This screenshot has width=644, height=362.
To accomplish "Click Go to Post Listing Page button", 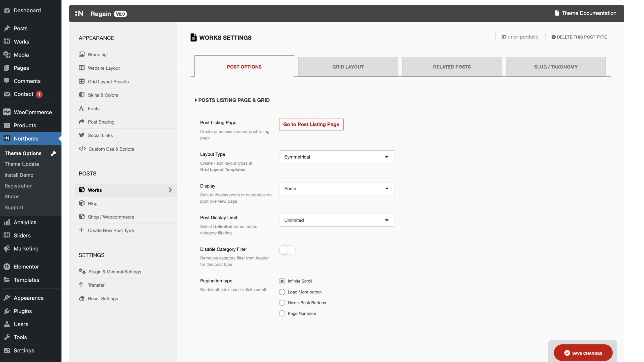I will (x=311, y=124).
